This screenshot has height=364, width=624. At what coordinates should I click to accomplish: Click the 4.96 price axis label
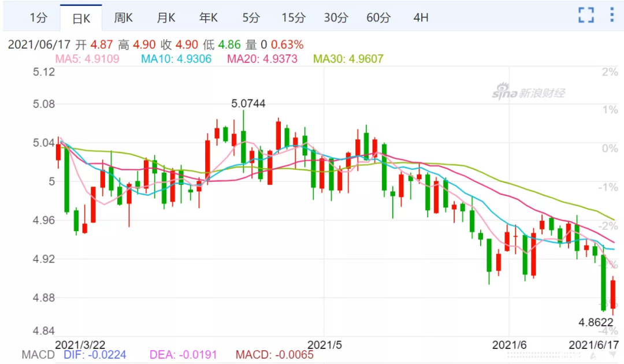click(44, 220)
